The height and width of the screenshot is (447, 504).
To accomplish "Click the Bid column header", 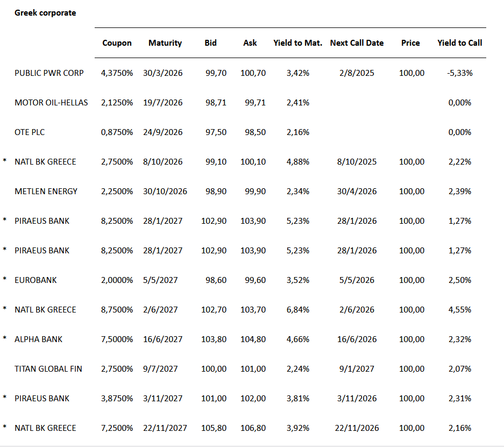I will [x=211, y=43].
